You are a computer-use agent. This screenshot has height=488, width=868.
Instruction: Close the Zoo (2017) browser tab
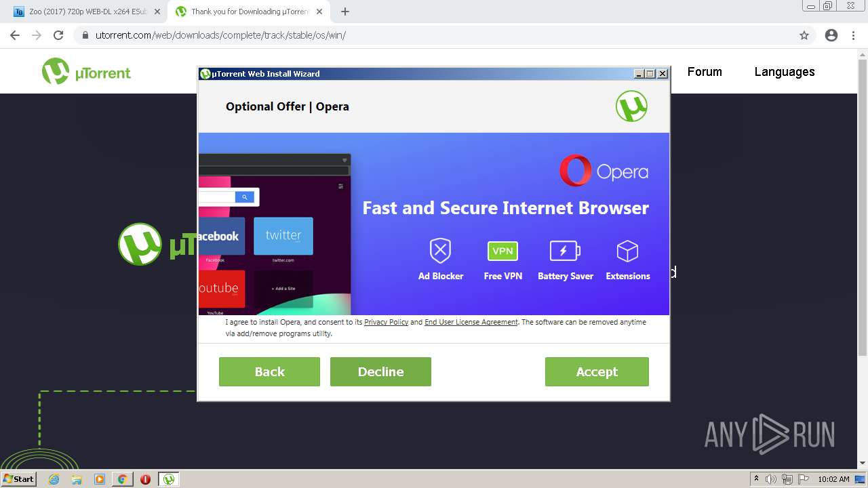157,12
